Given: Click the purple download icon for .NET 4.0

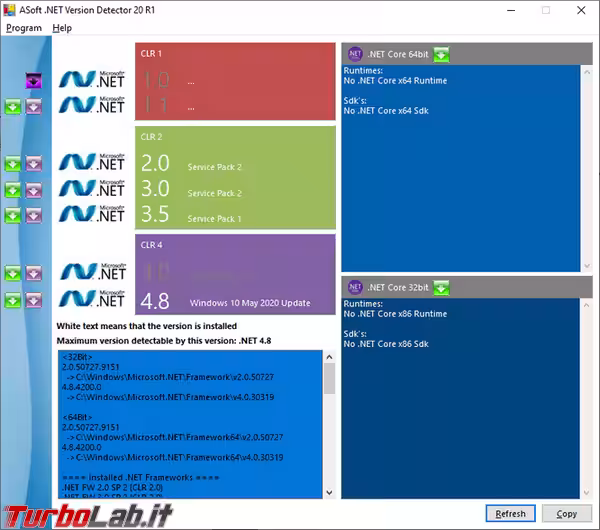Looking at the screenshot, I should 34,273.
